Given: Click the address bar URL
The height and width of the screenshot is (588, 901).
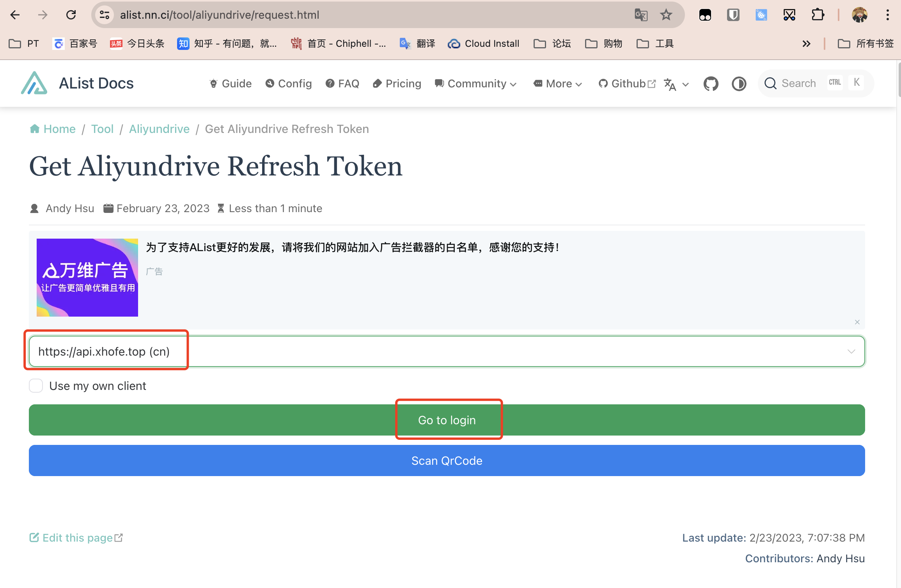Looking at the screenshot, I should point(220,15).
